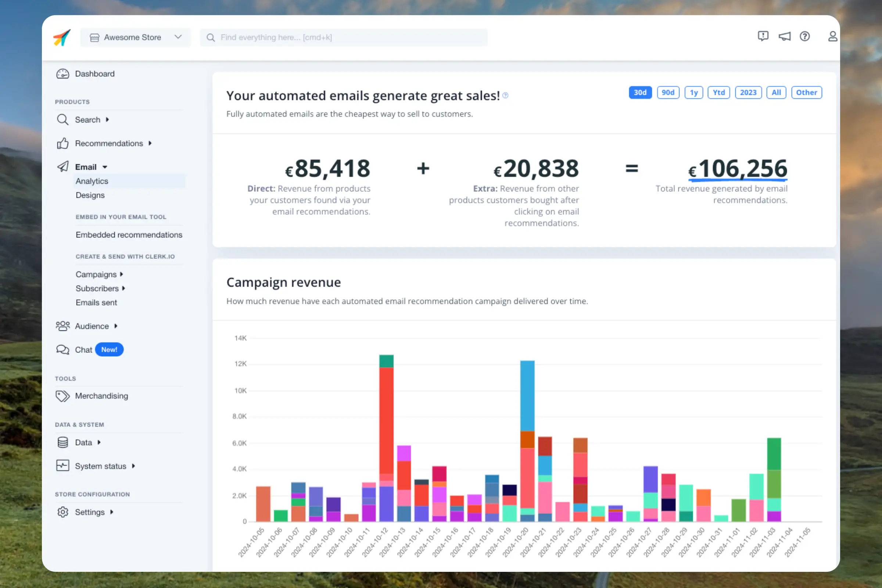The height and width of the screenshot is (588, 882).
Task: Open the Data database icon
Action: [62, 442]
